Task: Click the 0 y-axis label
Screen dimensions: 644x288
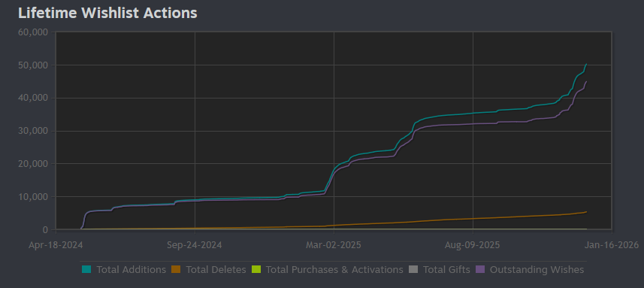Action: (46, 229)
